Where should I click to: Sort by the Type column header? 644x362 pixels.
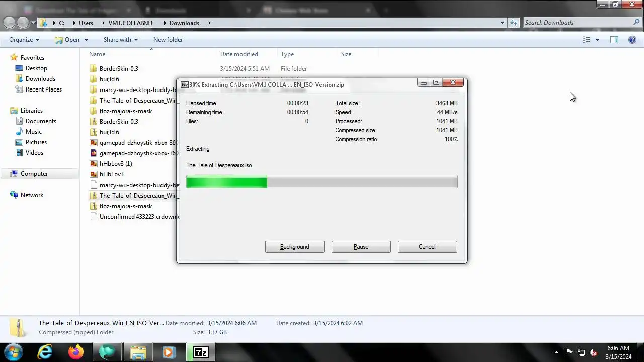click(x=287, y=54)
